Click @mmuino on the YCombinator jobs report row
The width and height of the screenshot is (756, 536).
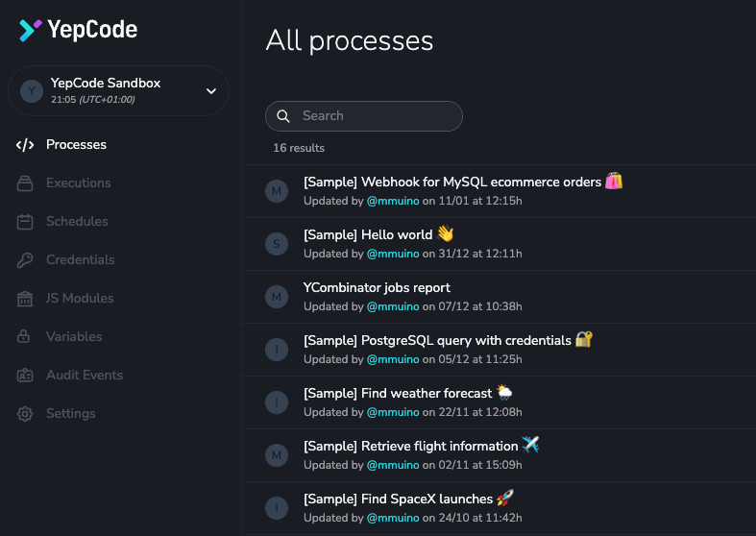[x=393, y=306]
